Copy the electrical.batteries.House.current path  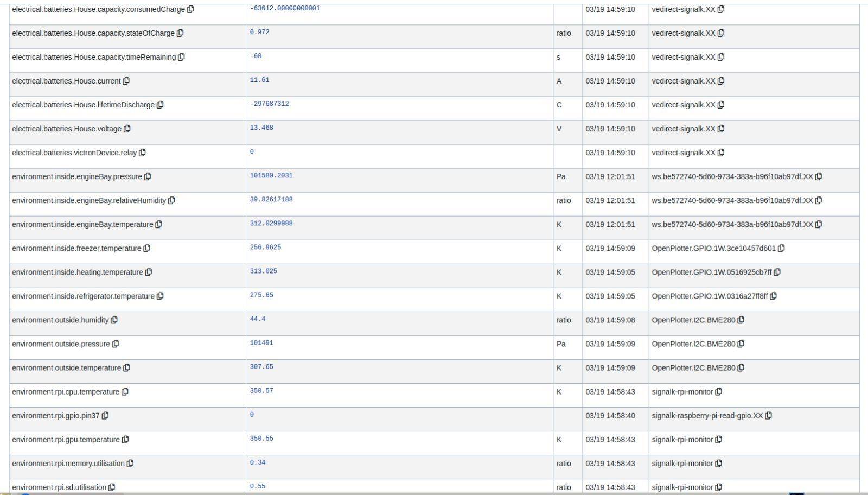[x=126, y=81]
